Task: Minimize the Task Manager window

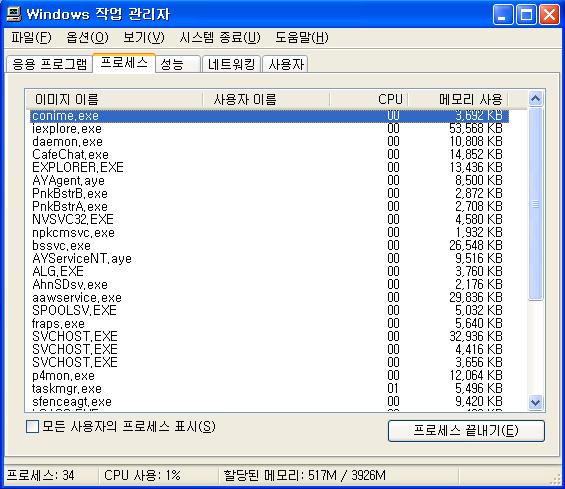Action: click(503, 15)
